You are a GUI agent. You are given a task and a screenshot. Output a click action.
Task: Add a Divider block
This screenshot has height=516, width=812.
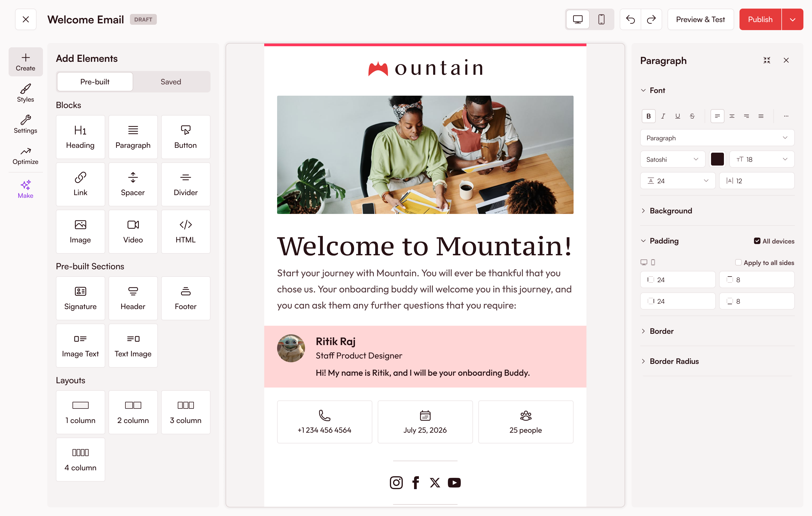pos(186,184)
